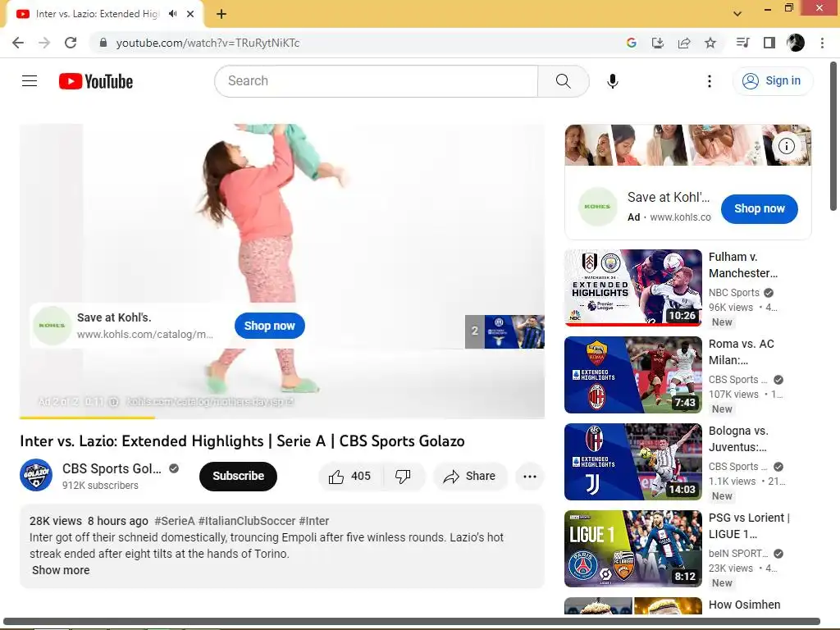Click Roma vs. AC Milan title text
This screenshot has height=630, width=840.
click(x=742, y=352)
